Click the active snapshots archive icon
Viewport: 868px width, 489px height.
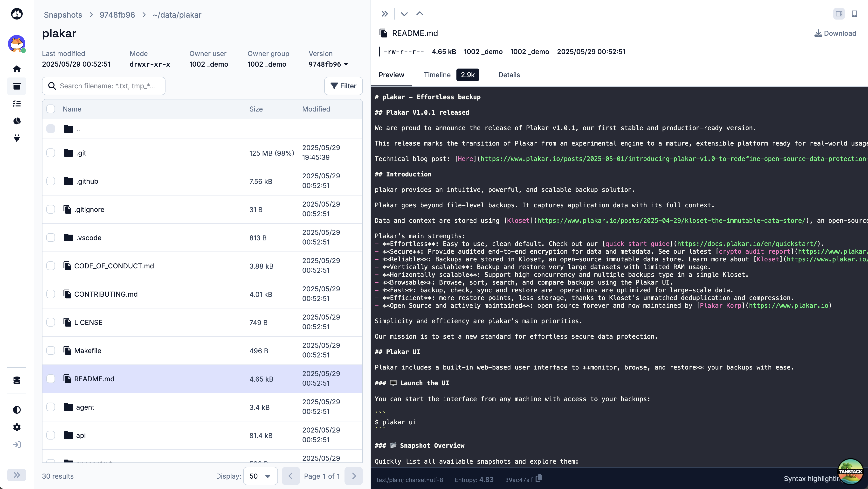(17, 86)
